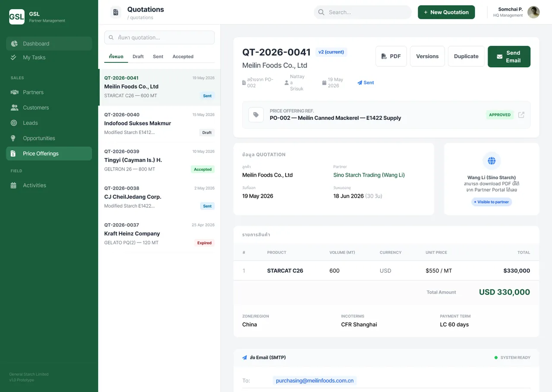
Task: Select Price Offerings in sidebar
Action: point(49,153)
